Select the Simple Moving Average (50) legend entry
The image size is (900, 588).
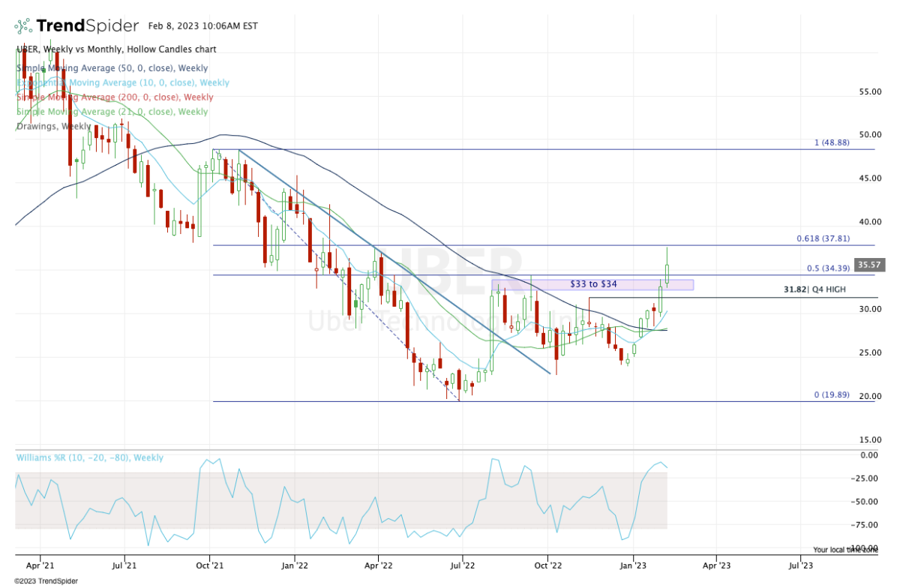[x=111, y=67]
